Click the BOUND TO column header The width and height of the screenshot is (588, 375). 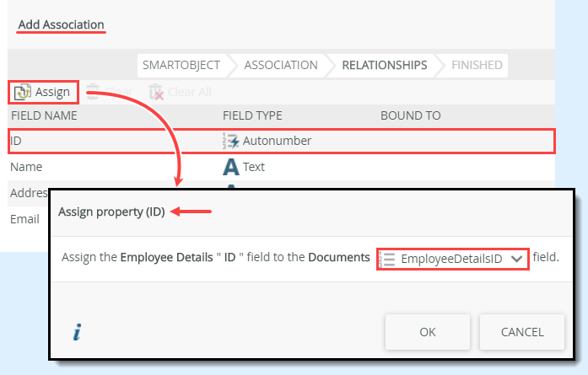coord(411,115)
